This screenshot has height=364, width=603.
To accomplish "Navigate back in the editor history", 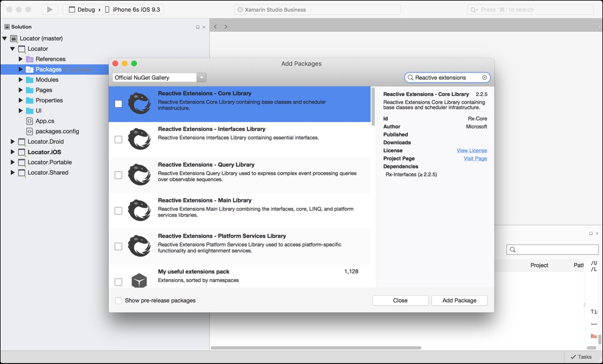I will pyautogui.click(x=215, y=27).
